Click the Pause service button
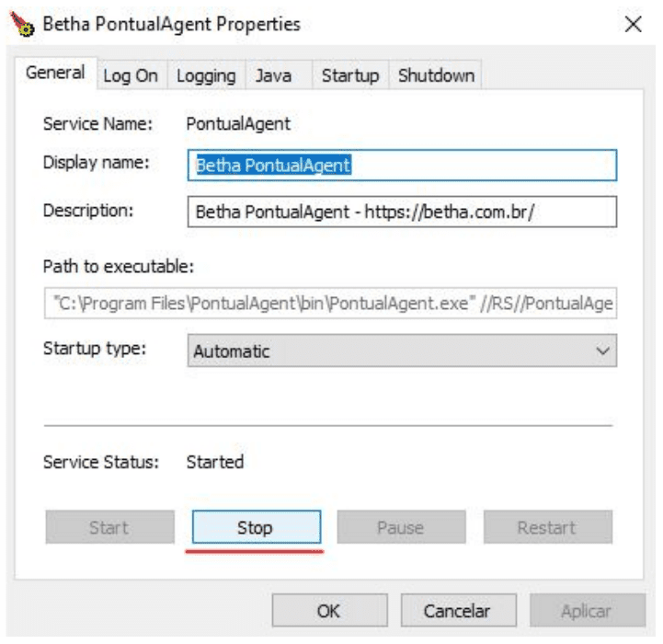 401,527
